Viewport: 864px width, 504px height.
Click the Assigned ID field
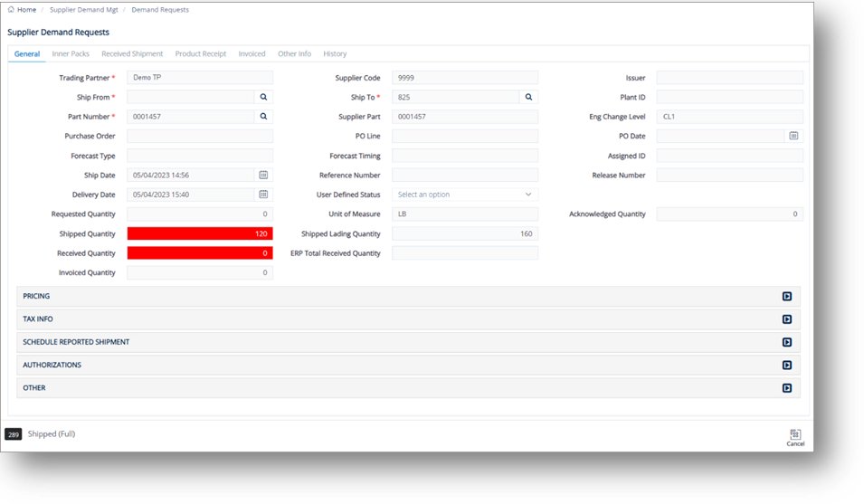point(729,156)
